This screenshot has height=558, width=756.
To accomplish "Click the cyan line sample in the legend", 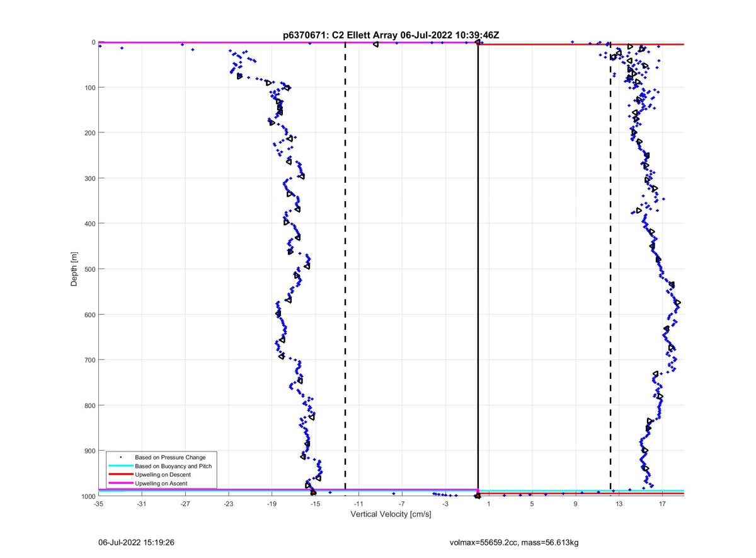I will point(120,466).
